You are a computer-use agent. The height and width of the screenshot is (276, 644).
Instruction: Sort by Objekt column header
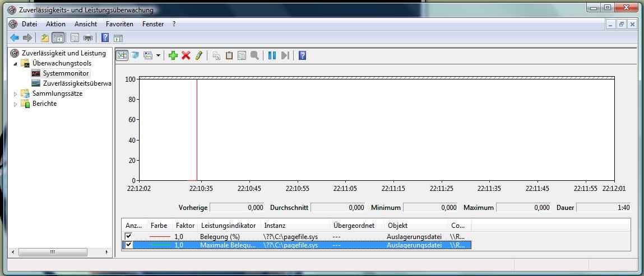416,226
